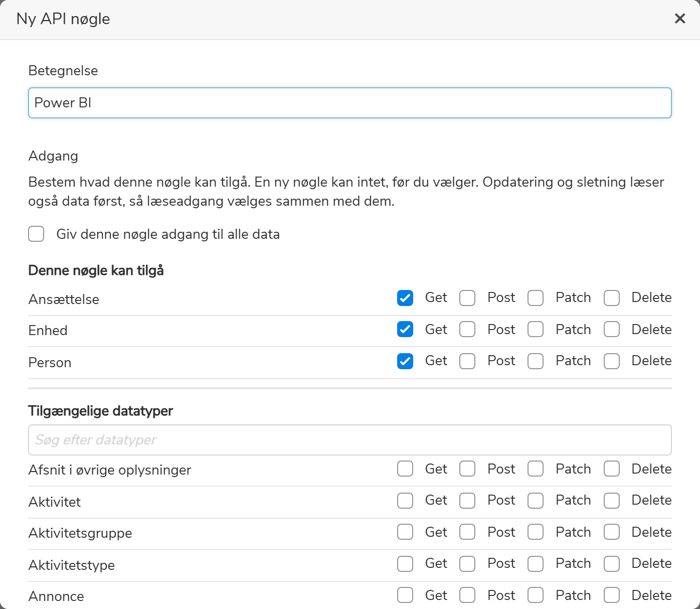This screenshot has height=609, width=700.
Task: Click the Annonce row label
Action: tap(56, 596)
